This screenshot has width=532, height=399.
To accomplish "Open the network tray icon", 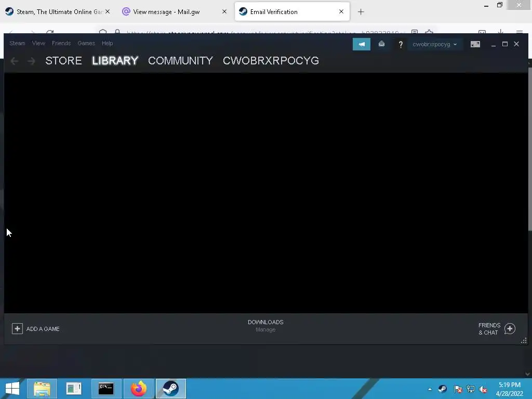I will (471, 389).
